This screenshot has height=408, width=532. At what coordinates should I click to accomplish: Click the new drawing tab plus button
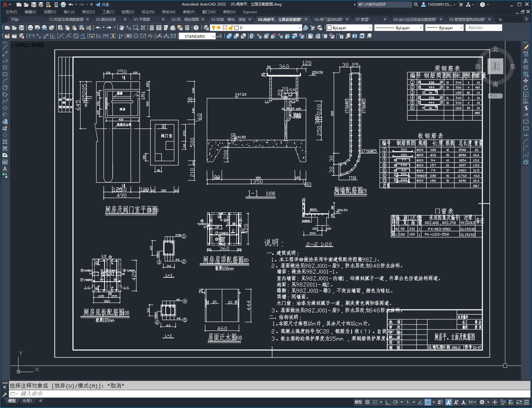pos(500,19)
